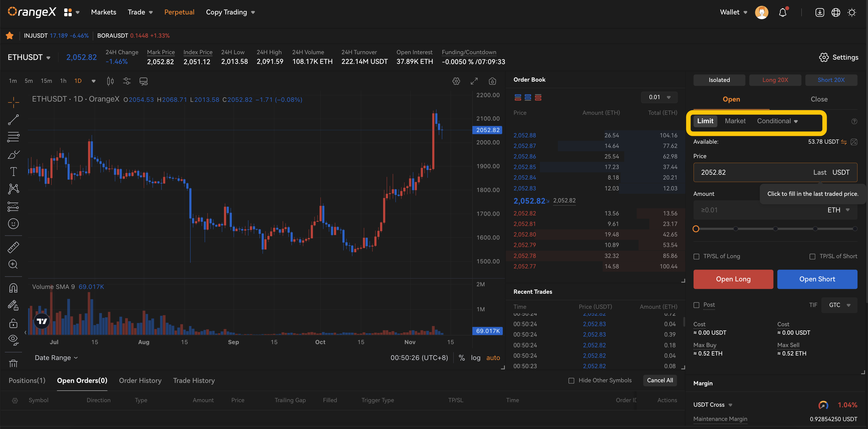868x429 pixels.
Task: Open the notifications bell
Action: coord(783,12)
